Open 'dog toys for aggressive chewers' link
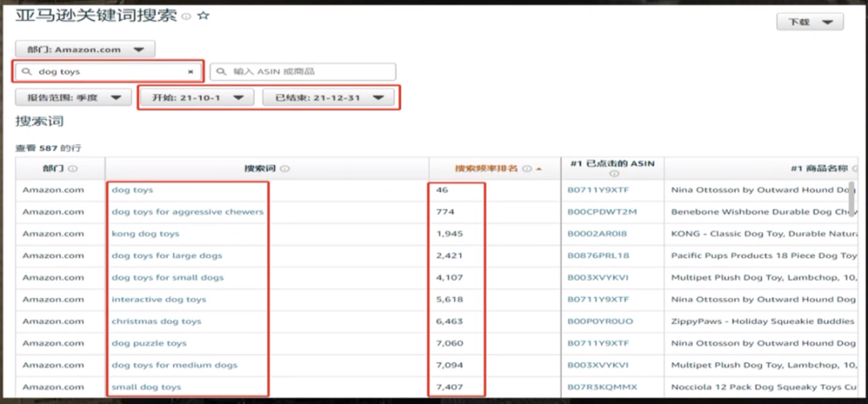Screen dimensions: 868x404 (x=187, y=212)
